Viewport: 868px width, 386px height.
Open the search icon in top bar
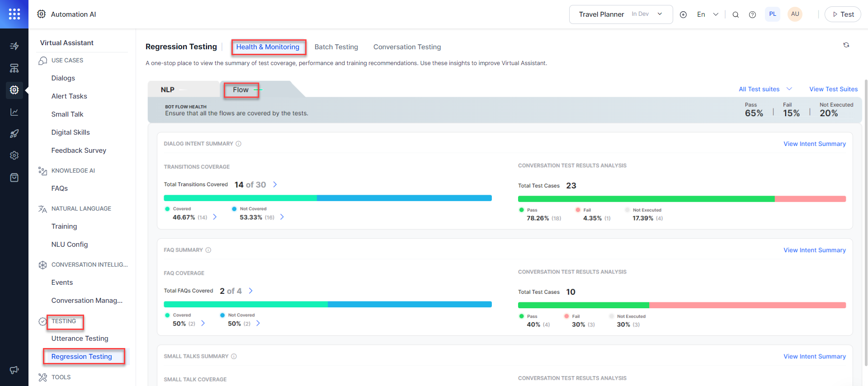[x=736, y=14]
